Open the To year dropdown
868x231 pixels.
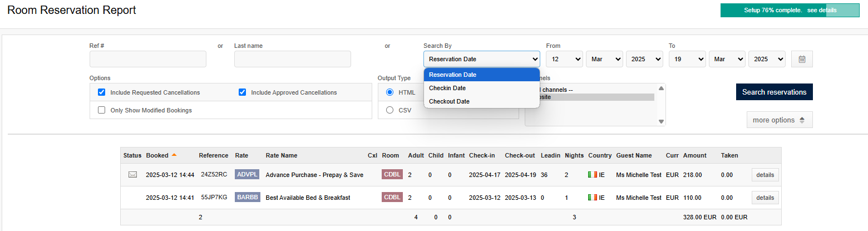tap(767, 59)
